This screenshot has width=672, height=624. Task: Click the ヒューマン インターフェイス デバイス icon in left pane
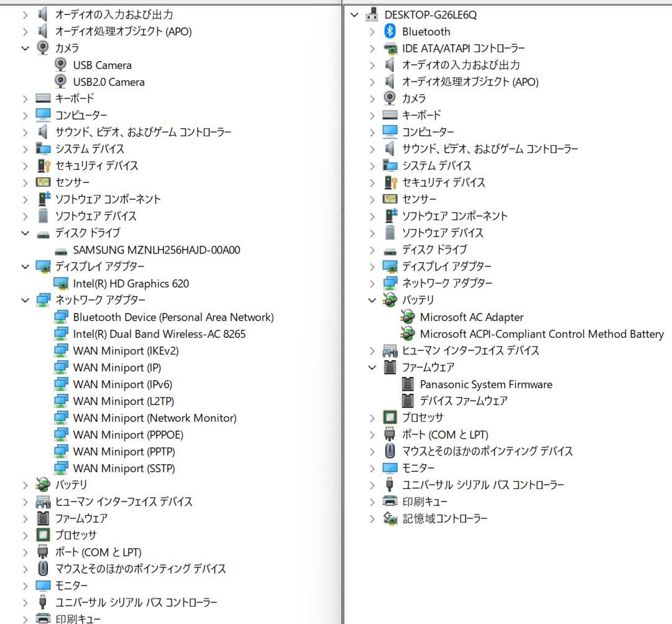[x=44, y=501]
